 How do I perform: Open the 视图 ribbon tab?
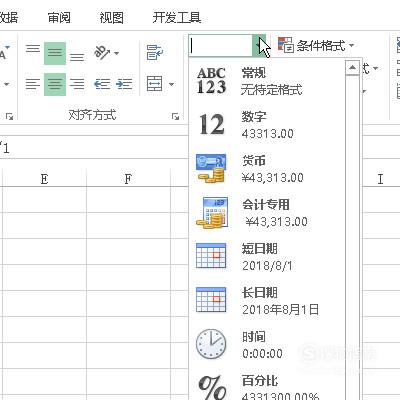pyautogui.click(x=112, y=17)
